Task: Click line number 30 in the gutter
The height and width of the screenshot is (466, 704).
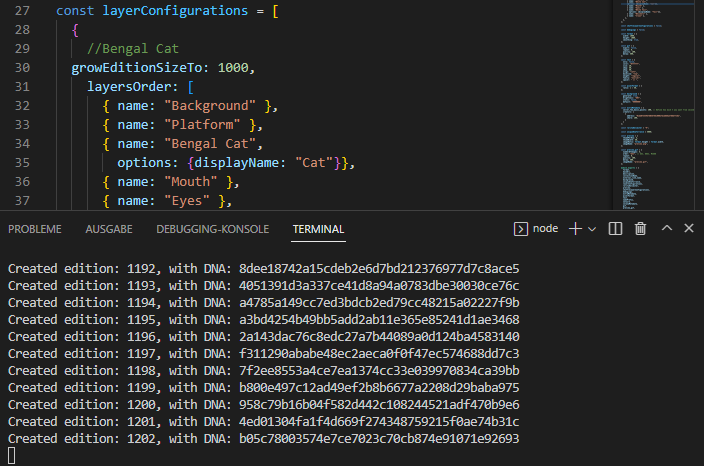Action: [x=22, y=68]
